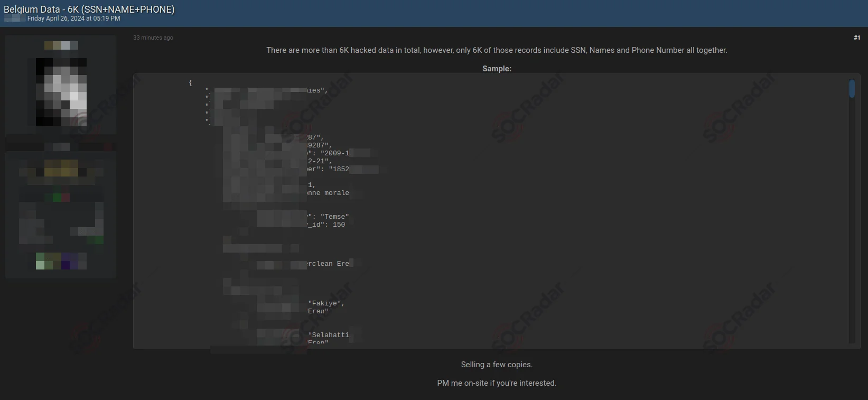Screen dimensions: 868x400
Task: Click the "Fakiye" value in the sample
Action: [326, 303]
